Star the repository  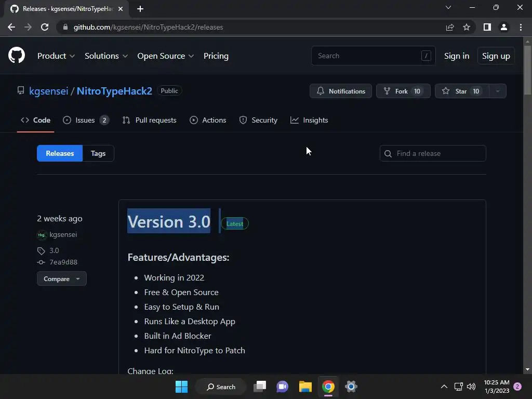(x=462, y=91)
